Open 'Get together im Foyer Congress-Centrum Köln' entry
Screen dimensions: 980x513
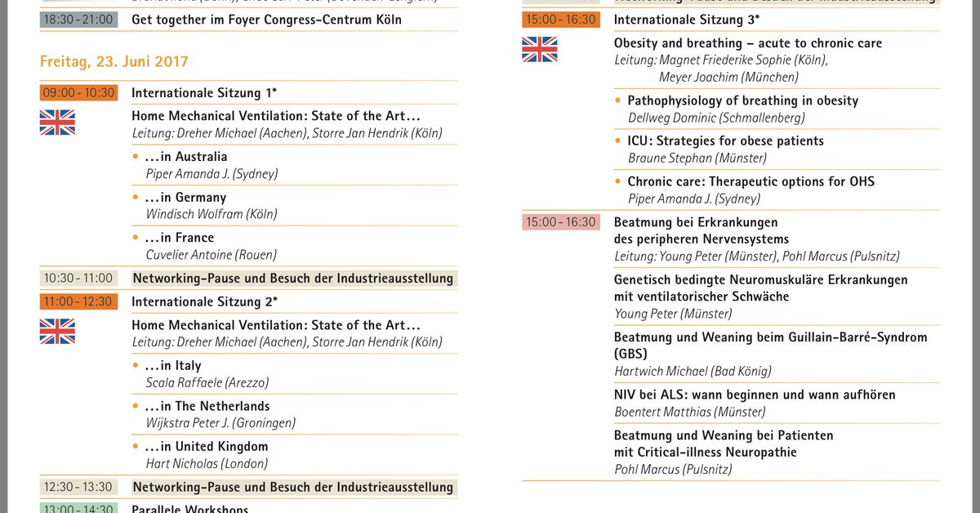[266, 20]
